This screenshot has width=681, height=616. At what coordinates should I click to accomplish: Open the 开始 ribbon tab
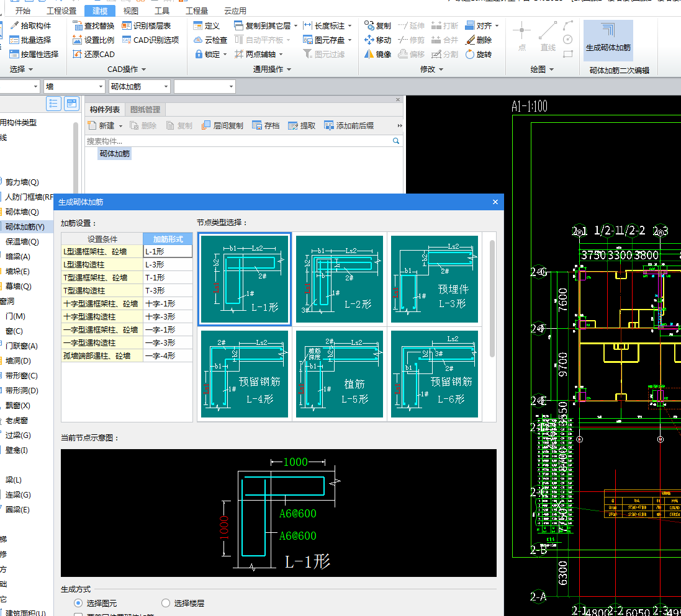pos(23,11)
